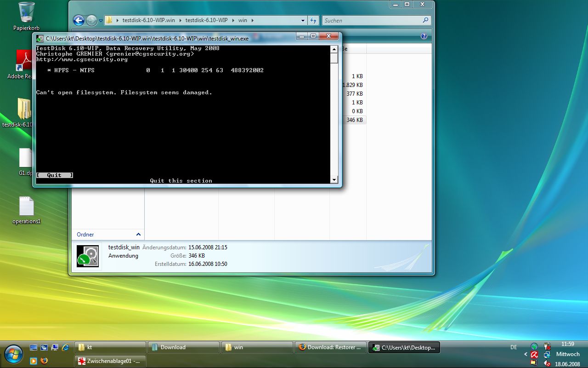Open the Papierkorb recycle bin icon
Viewport: 588px width, 368px height.
point(26,17)
